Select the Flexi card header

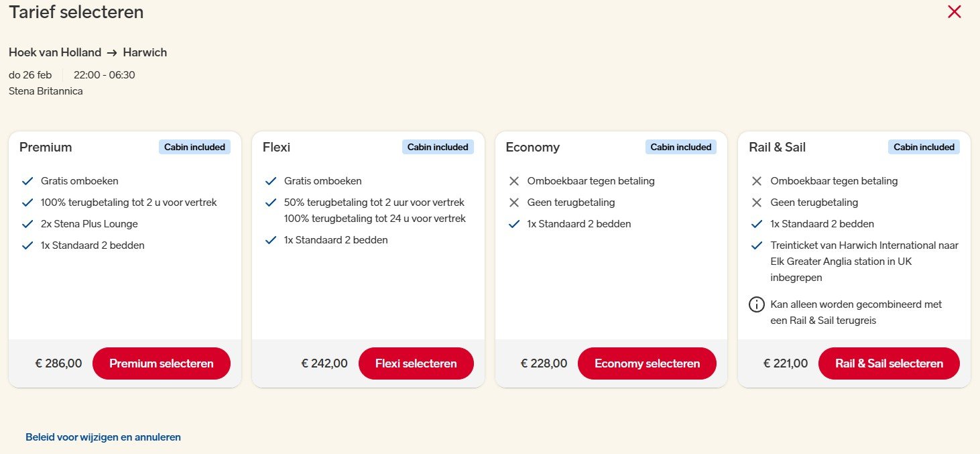pos(276,147)
